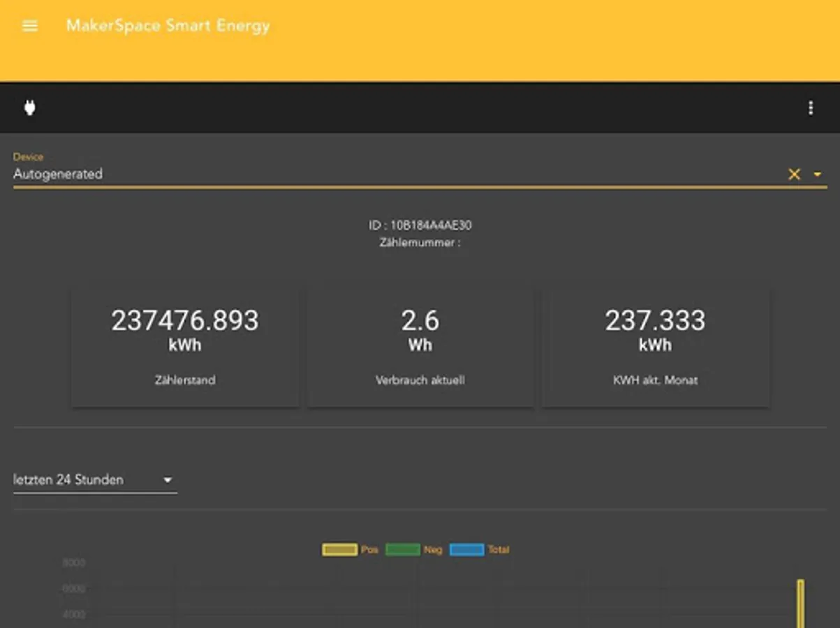Clear the Device selection with X
Screen dimensions: 840x628
[x=794, y=174]
